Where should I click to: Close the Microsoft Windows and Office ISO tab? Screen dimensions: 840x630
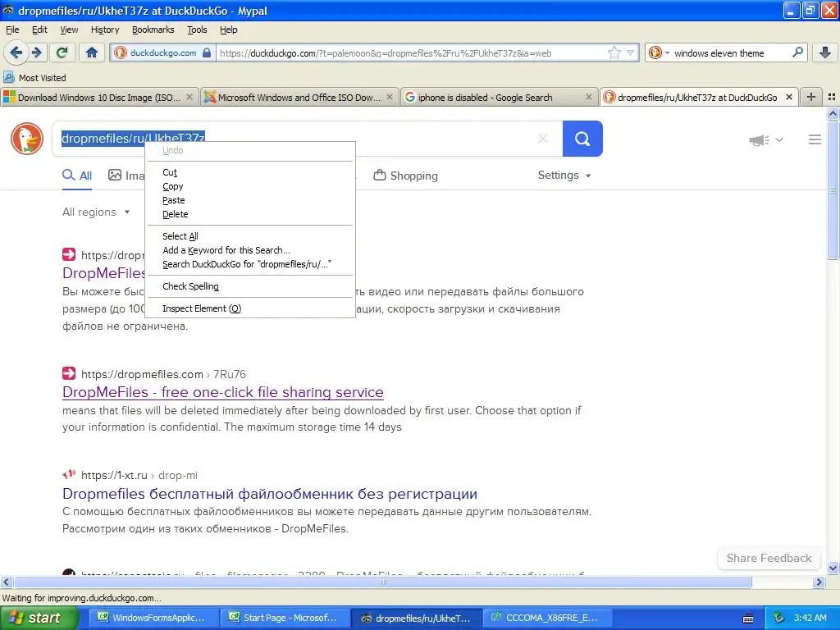click(x=390, y=97)
